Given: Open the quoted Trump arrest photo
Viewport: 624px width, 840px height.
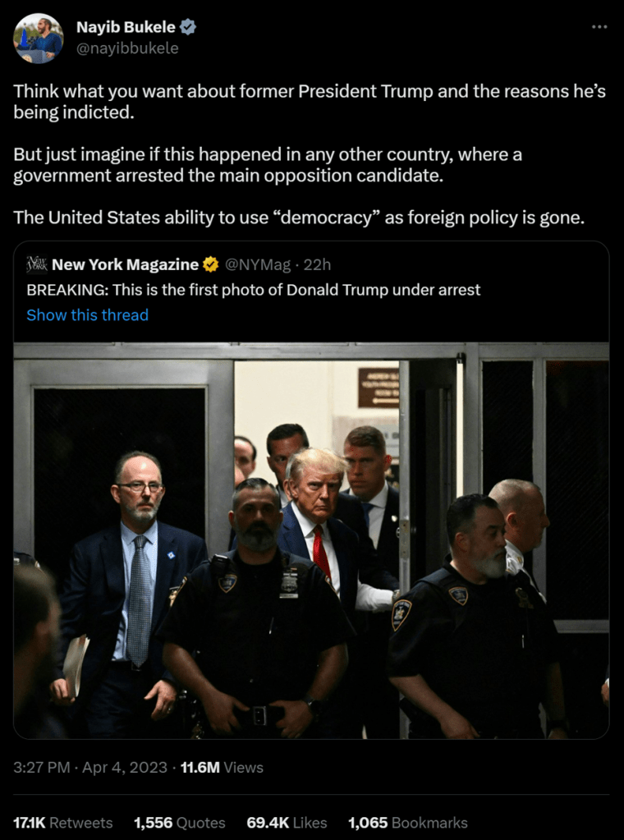Looking at the screenshot, I should click(x=311, y=540).
